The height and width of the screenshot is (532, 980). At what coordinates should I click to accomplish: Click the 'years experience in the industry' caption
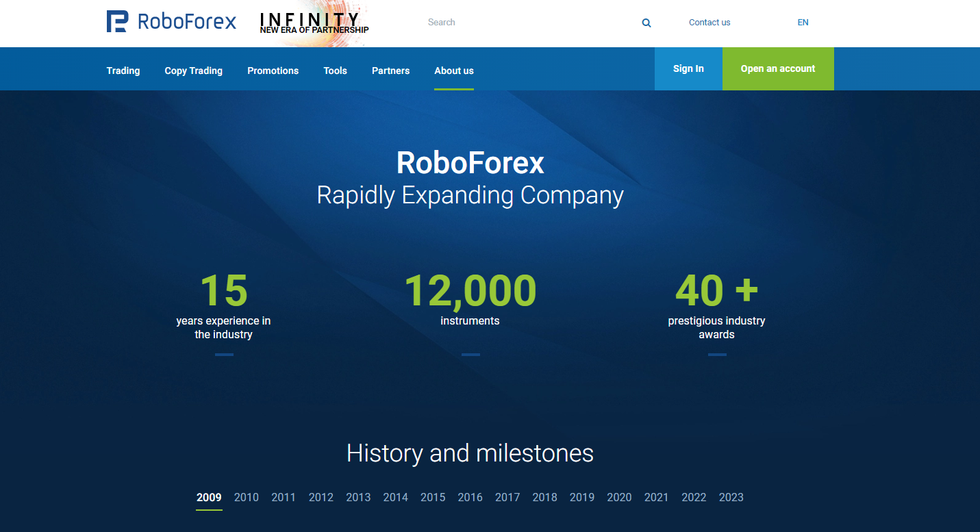tap(223, 328)
